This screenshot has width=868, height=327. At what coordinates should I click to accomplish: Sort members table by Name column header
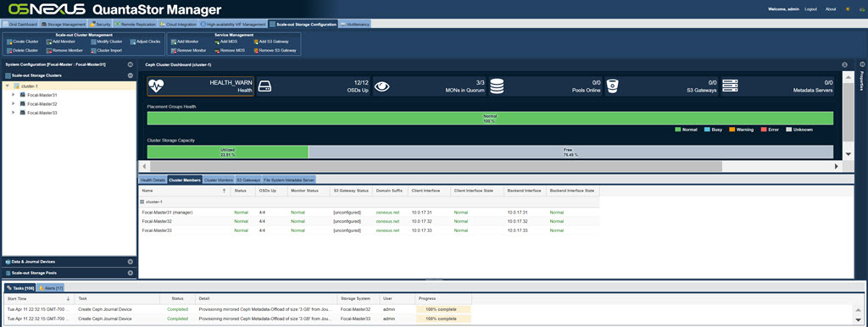[x=184, y=191]
